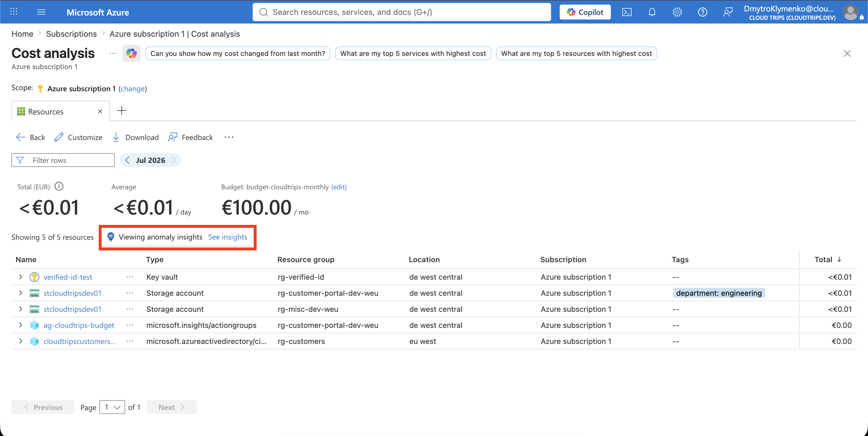Screen dimensions: 868x436
Task: Expand the stcloudtripsdev01 rg-customer-portal-dev-weu row
Action: (21, 293)
